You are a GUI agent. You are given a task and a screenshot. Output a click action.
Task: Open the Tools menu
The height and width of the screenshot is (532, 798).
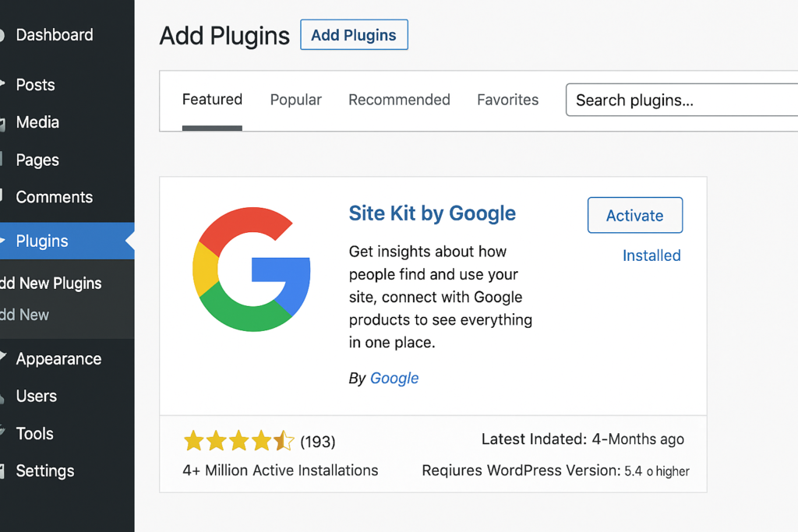click(34, 434)
